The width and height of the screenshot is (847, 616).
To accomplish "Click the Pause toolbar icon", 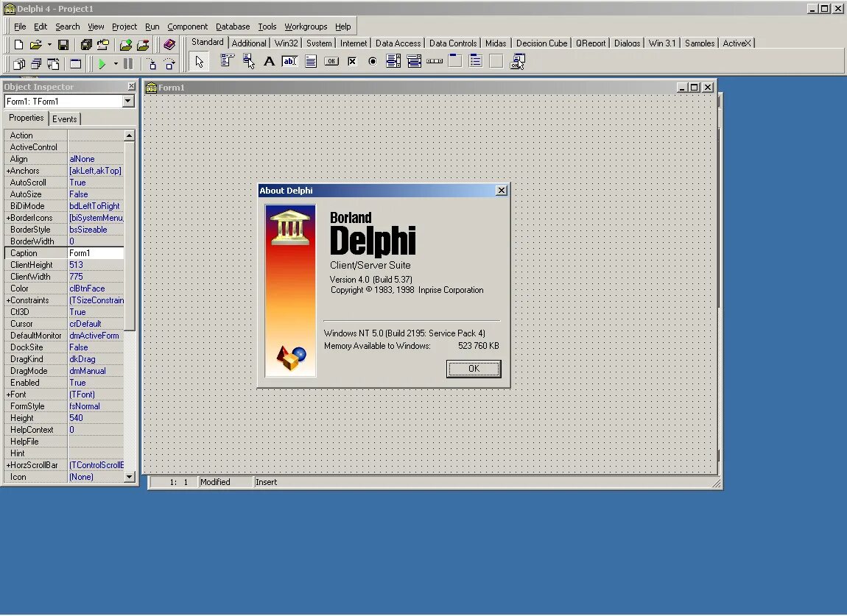I will (x=128, y=64).
